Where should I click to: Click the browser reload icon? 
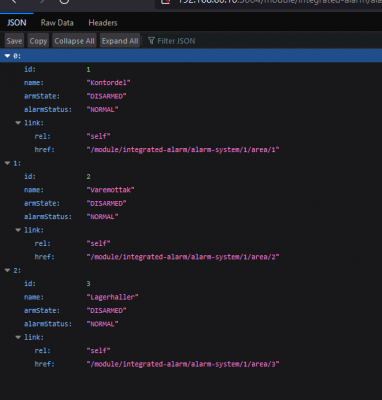(x=64, y=2)
